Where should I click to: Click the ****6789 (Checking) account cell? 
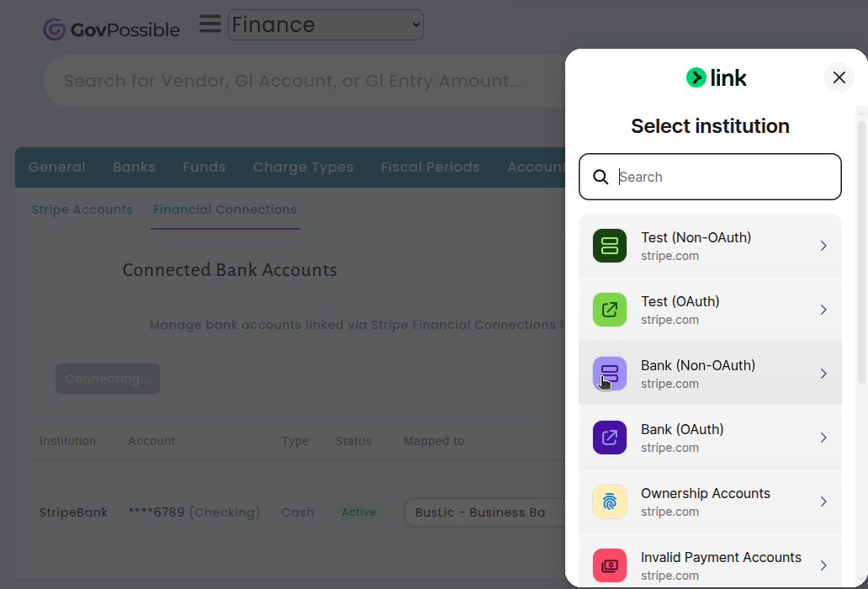pos(194,512)
